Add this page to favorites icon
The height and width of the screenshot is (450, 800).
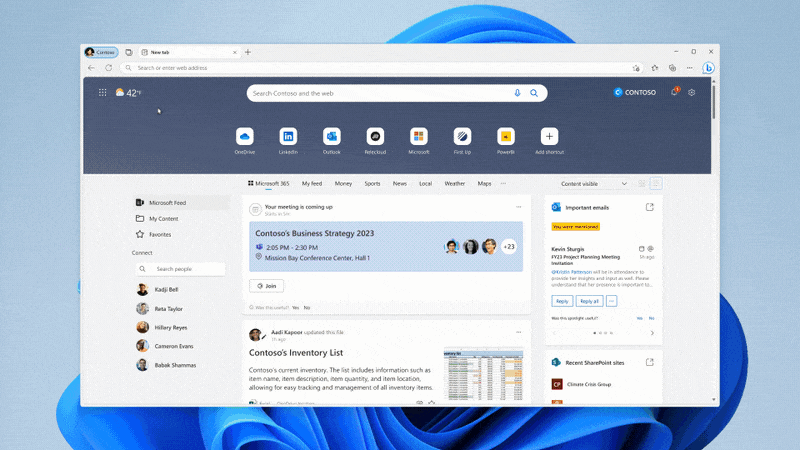(636, 68)
